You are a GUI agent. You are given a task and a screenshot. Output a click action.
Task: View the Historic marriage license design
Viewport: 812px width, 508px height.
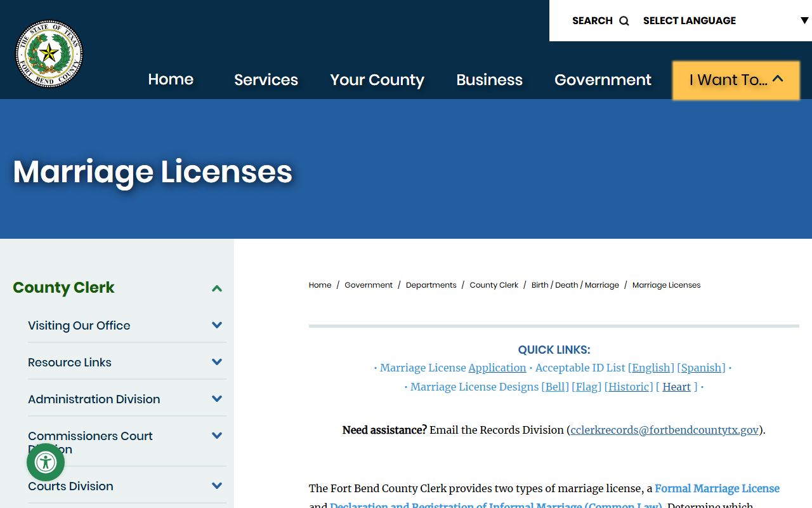point(629,387)
